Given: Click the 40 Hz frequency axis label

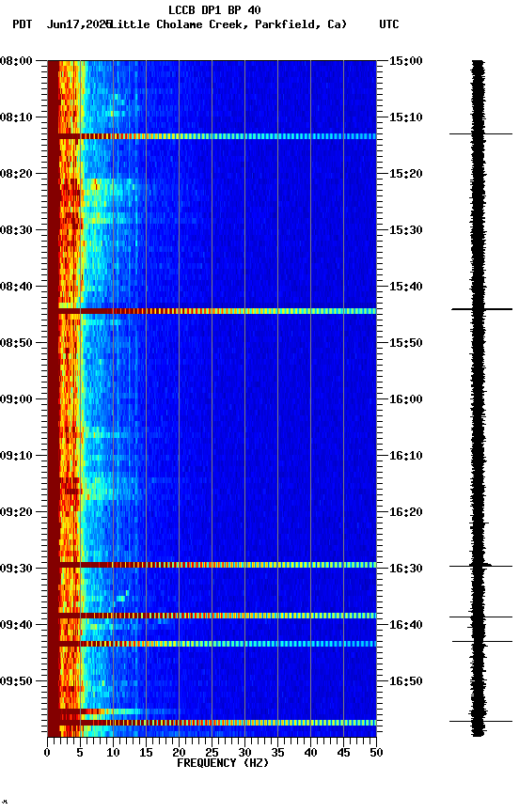Looking at the screenshot, I should point(310,753).
